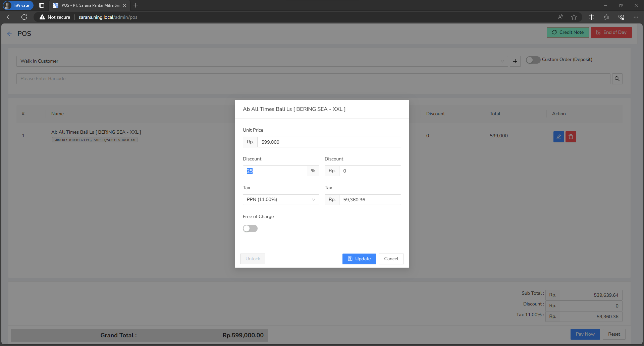The width and height of the screenshot is (644, 346).
Task: Click the plus add customer icon
Action: click(515, 61)
